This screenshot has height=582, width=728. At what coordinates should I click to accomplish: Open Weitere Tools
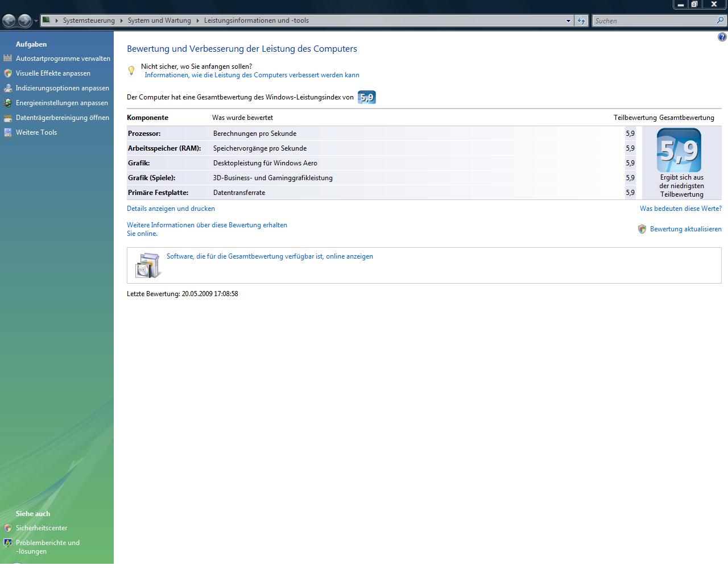pos(36,132)
